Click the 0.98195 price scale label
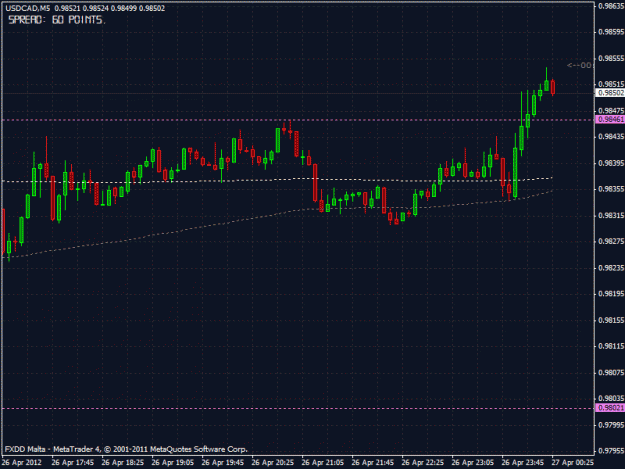The height and width of the screenshot is (469, 625). [611, 294]
